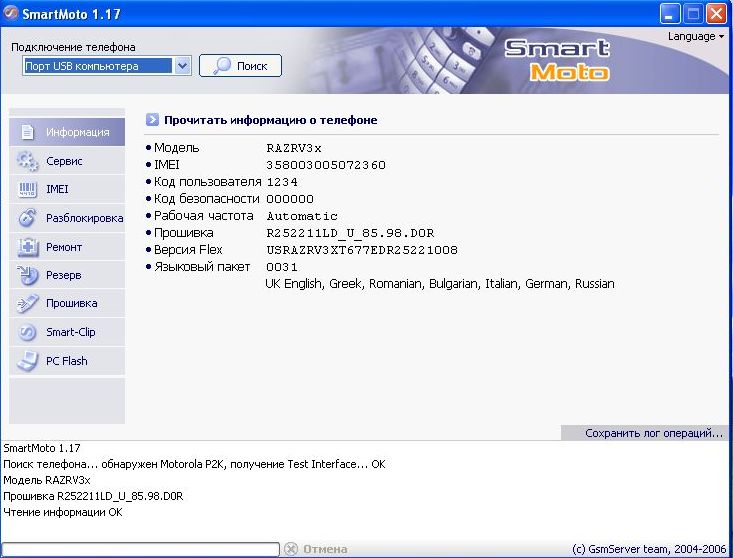Switch to Прошивка section
Screen dimensions: 733x558
pyautogui.click(x=72, y=303)
